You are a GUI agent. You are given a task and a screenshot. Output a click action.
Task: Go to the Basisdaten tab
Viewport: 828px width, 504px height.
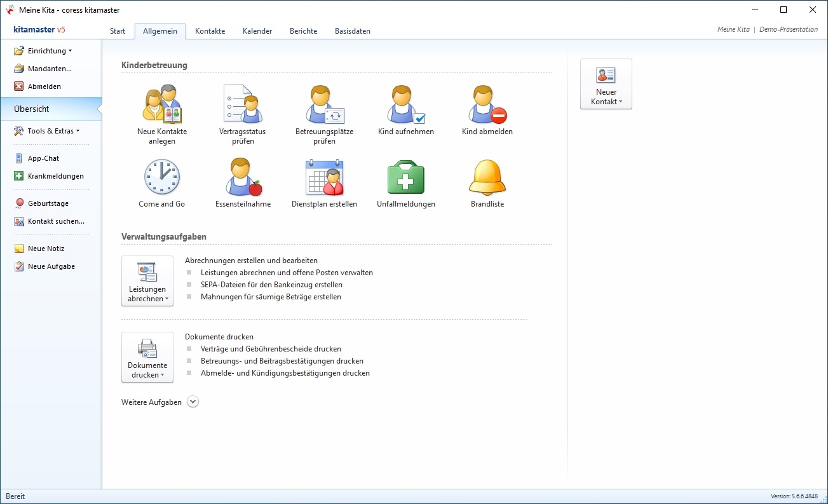click(x=353, y=31)
